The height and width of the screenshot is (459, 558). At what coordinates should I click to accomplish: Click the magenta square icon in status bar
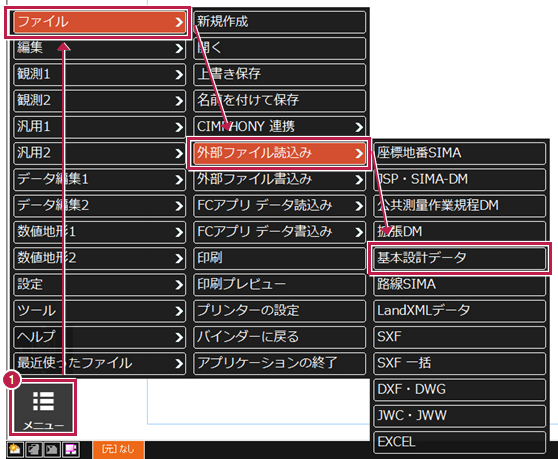pyautogui.click(x=71, y=449)
